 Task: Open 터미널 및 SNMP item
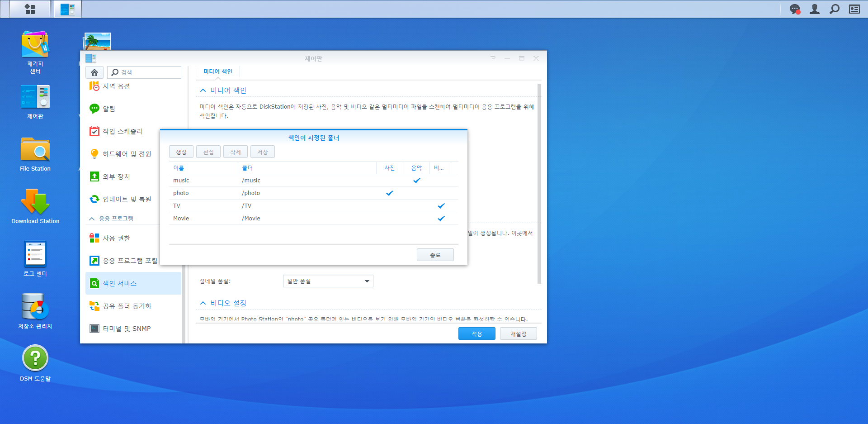[x=133, y=329]
